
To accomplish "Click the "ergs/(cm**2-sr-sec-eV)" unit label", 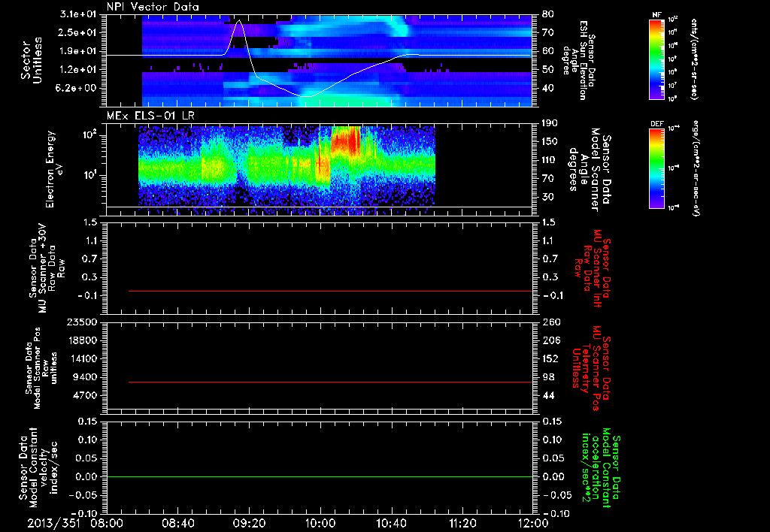I will pos(696,168).
